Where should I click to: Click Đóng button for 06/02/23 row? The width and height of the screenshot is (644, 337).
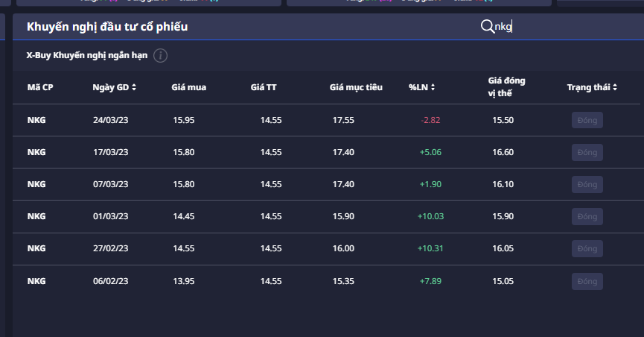587,281
